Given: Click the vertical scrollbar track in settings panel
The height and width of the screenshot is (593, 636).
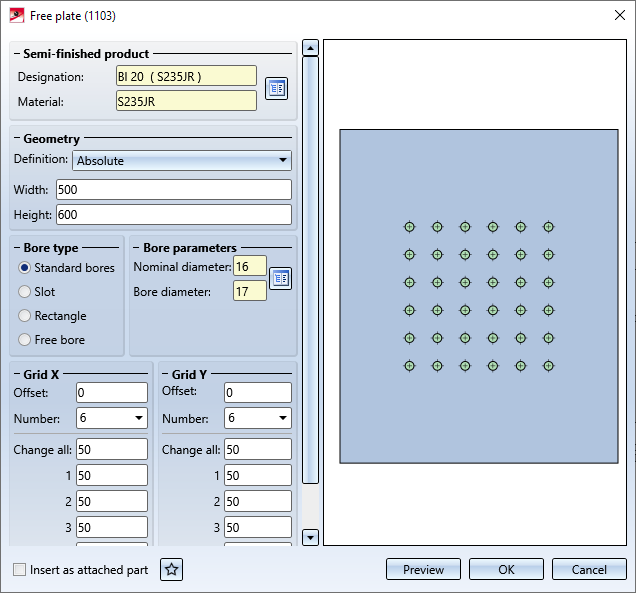Looking at the screenshot, I should [310, 300].
